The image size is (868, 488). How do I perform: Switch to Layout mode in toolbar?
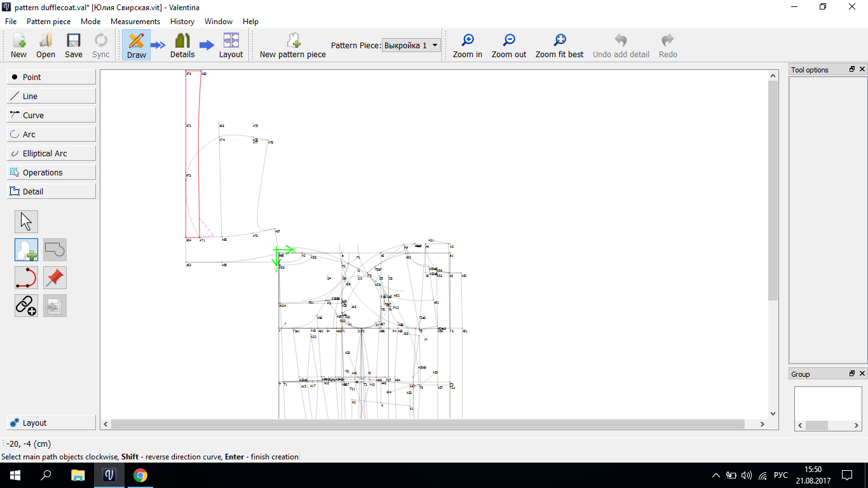tap(231, 45)
